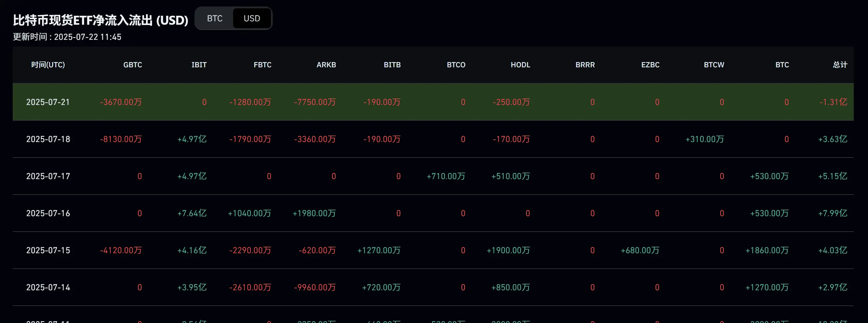Click FBTC value +1040.00万
The image size is (868, 323).
pos(250,213)
